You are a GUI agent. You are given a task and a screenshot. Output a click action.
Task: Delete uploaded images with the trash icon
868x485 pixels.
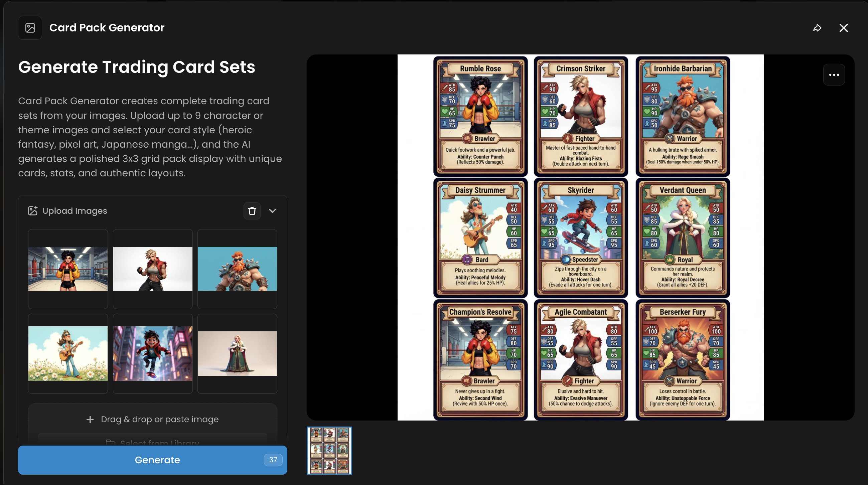pyautogui.click(x=252, y=211)
